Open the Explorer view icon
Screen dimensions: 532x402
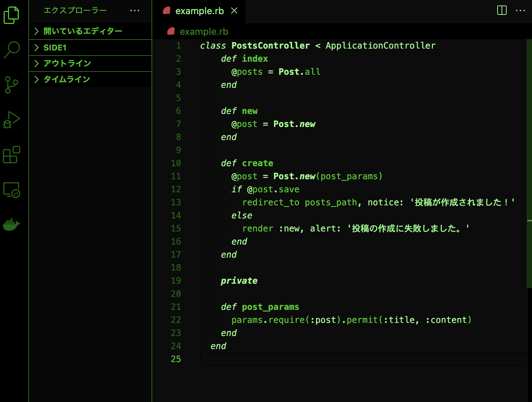click(12, 15)
